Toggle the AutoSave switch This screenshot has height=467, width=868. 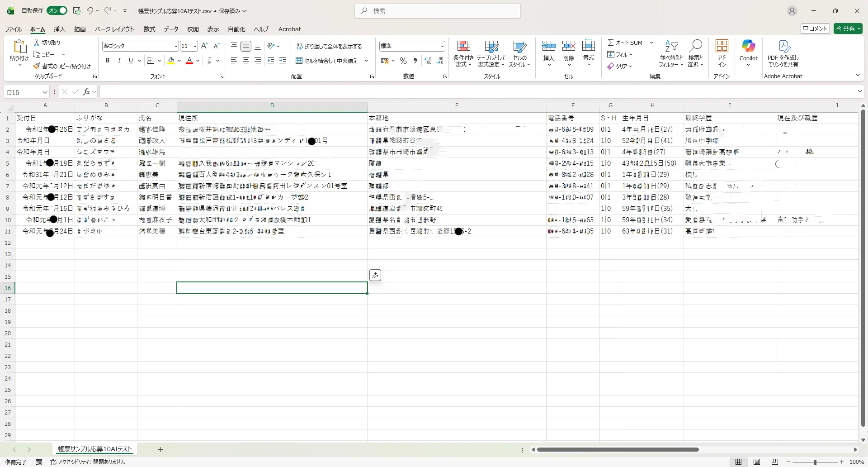[57, 10]
